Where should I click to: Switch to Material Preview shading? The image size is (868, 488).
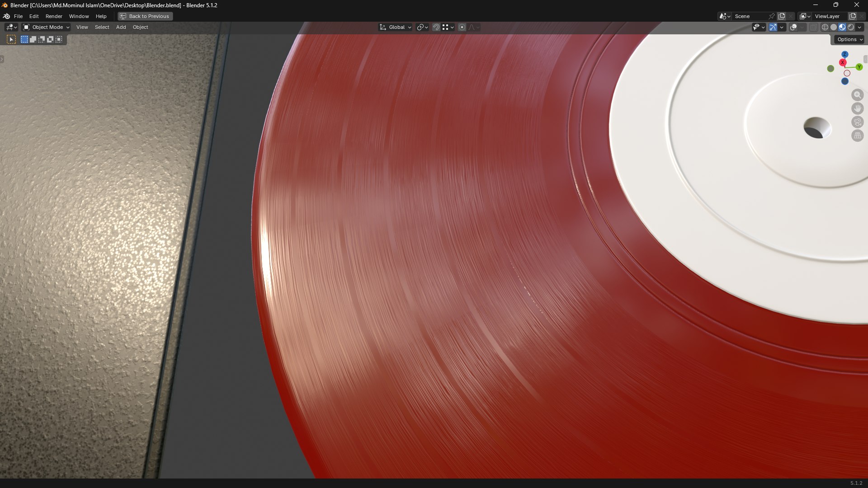click(x=842, y=27)
